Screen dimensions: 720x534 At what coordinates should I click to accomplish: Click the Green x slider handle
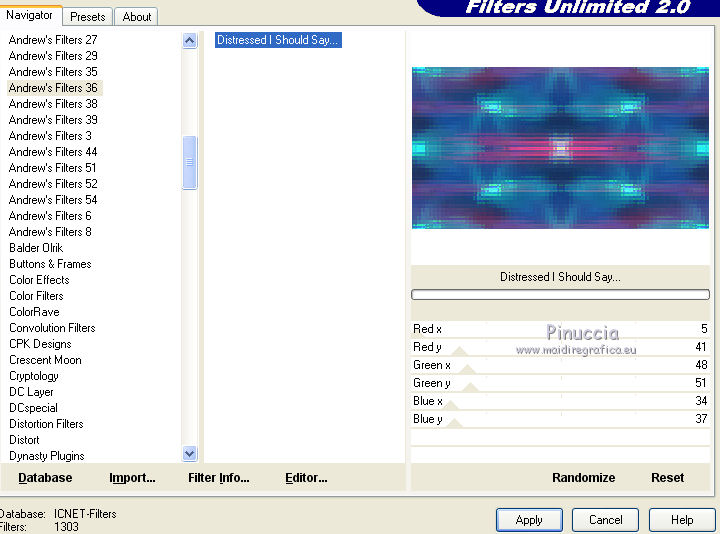pos(467,369)
